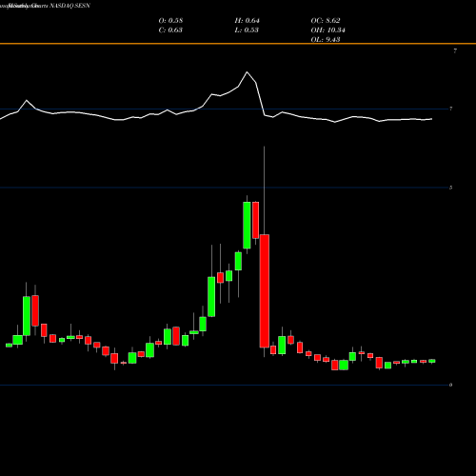Click the peak of the white indicator line
This screenshot has height=476, width=476.
click(248, 72)
